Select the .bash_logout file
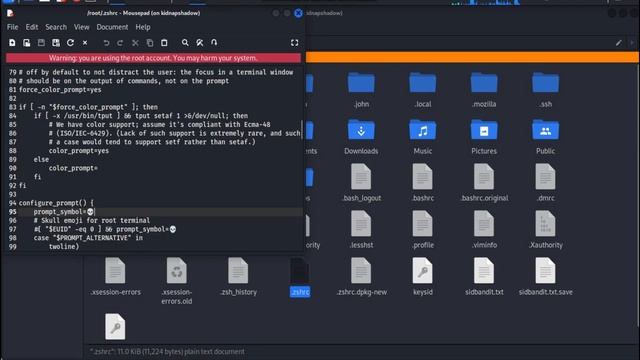Viewport: 640px width, 360px height. pos(361,183)
